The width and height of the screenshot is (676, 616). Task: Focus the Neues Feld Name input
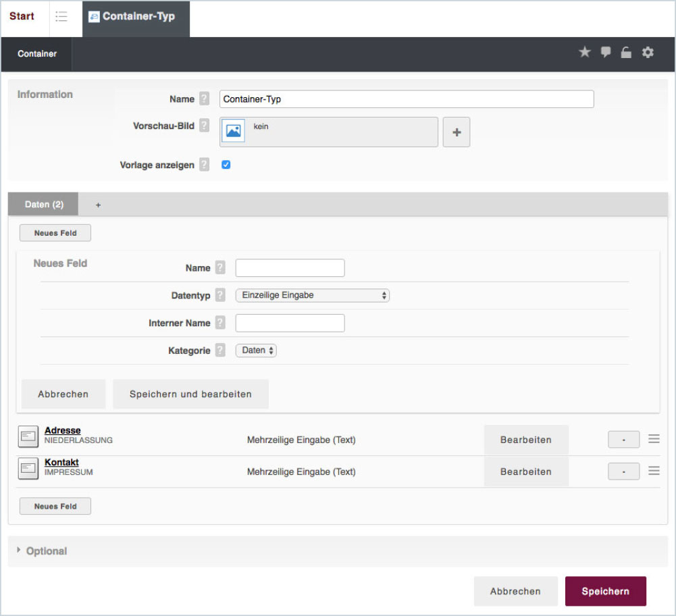click(290, 267)
